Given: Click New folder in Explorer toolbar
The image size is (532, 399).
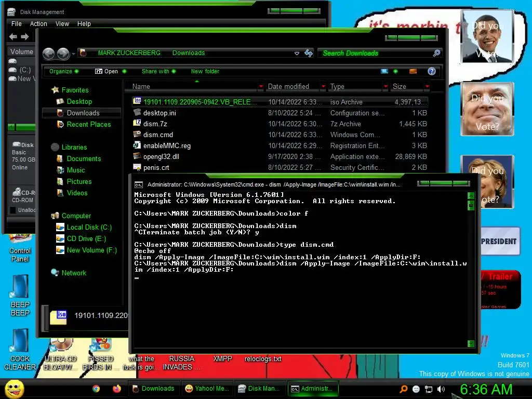Looking at the screenshot, I should click(205, 71).
